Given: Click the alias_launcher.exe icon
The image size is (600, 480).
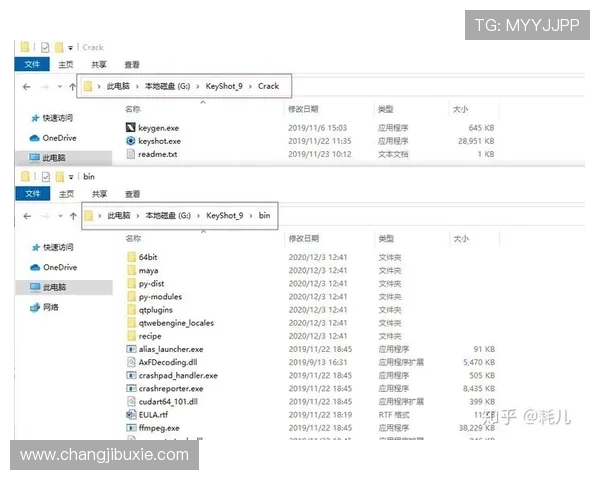Looking at the screenshot, I should [131, 349].
